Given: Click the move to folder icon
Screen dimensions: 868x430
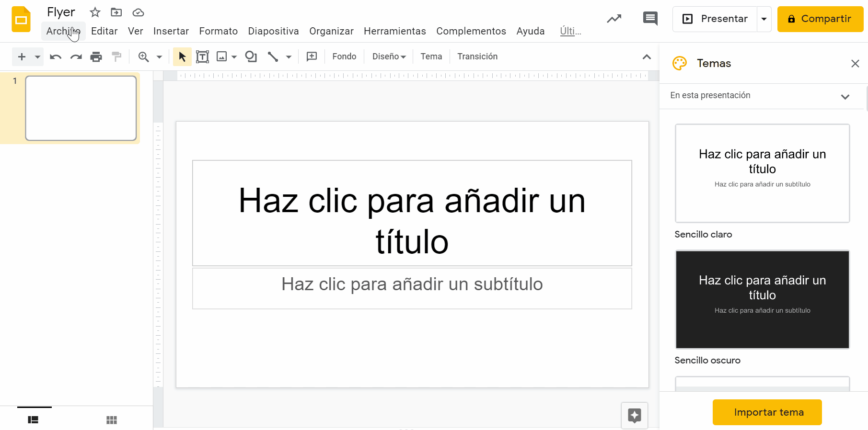Looking at the screenshot, I should tap(116, 12).
